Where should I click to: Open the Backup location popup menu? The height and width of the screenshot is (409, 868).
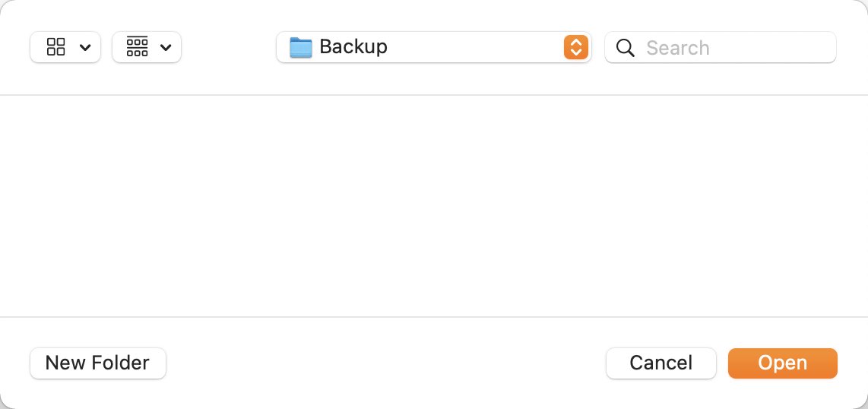[434, 47]
